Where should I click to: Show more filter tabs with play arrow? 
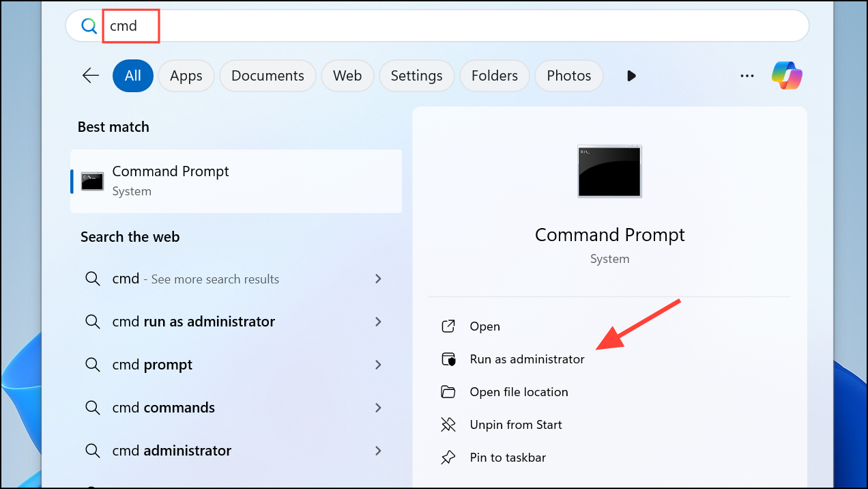(x=631, y=76)
